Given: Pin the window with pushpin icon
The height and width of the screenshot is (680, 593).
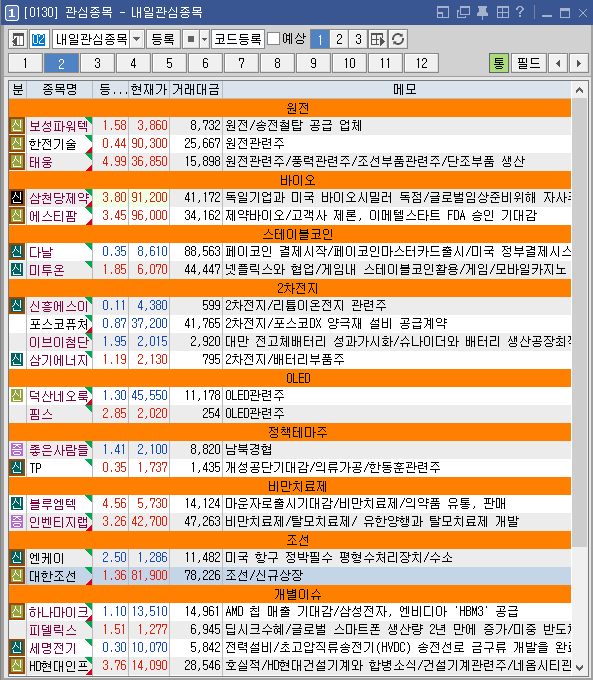Looking at the screenshot, I should point(482,12).
